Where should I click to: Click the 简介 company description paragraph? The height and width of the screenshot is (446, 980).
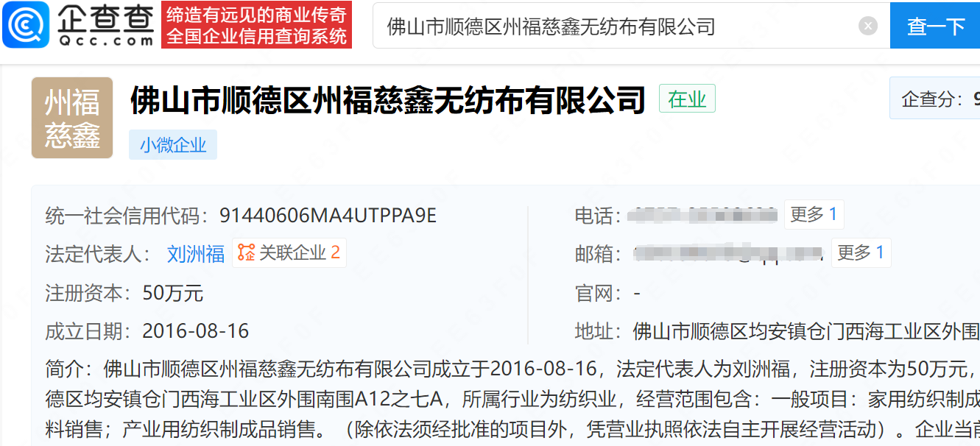pos(512,397)
